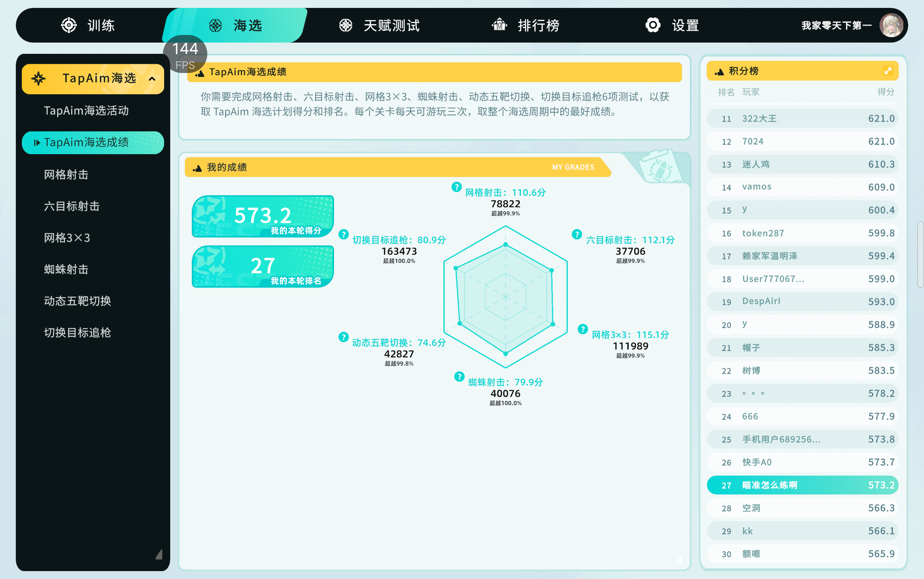
Task: Switch to the 天赋测试 tab
Action: (379, 25)
